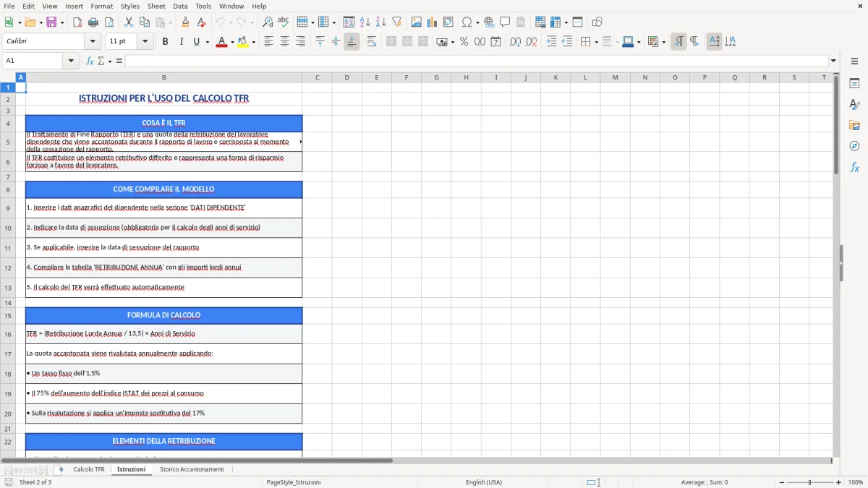Open the File menu
The image size is (868, 488).
(9, 6)
